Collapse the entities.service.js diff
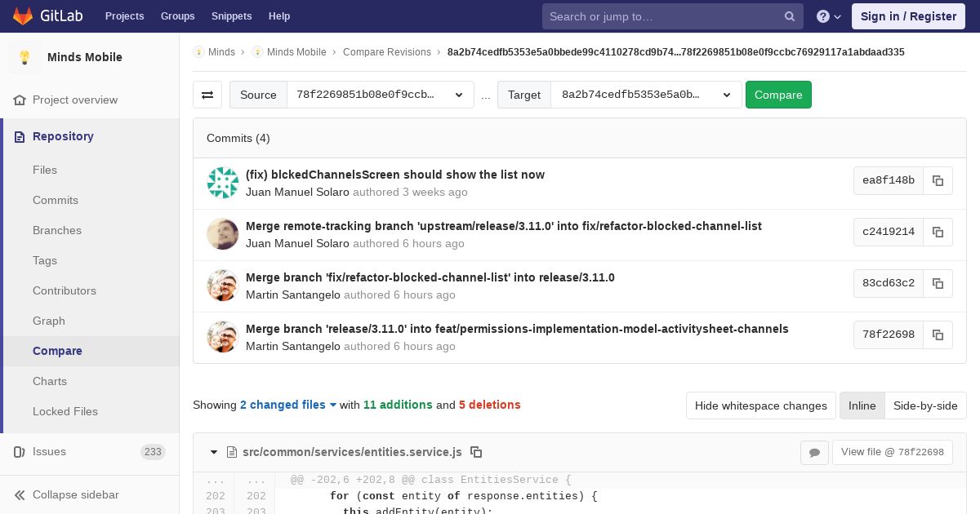980x514 pixels. (x=214, y=452)
